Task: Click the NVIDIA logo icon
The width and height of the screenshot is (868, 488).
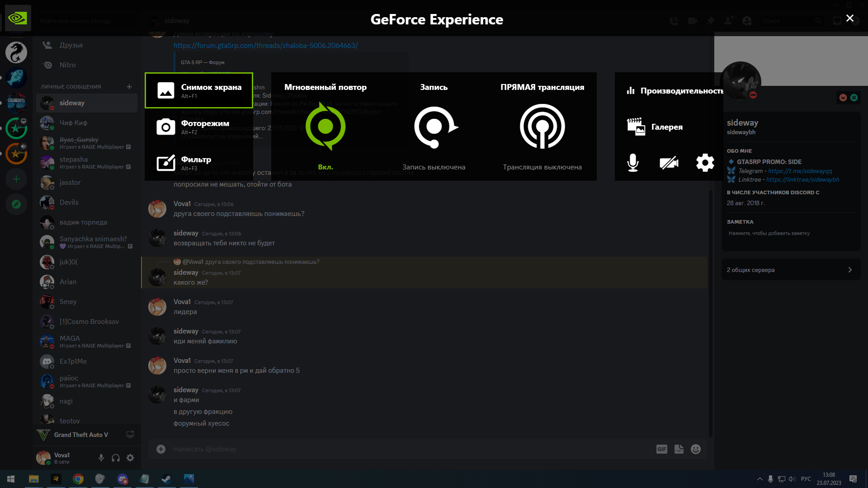Action: click(x=18, y=18)
